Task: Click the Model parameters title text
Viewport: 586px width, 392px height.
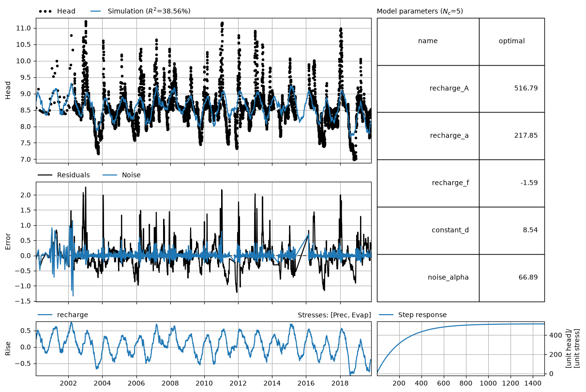Action: click(x=420, y=11)
